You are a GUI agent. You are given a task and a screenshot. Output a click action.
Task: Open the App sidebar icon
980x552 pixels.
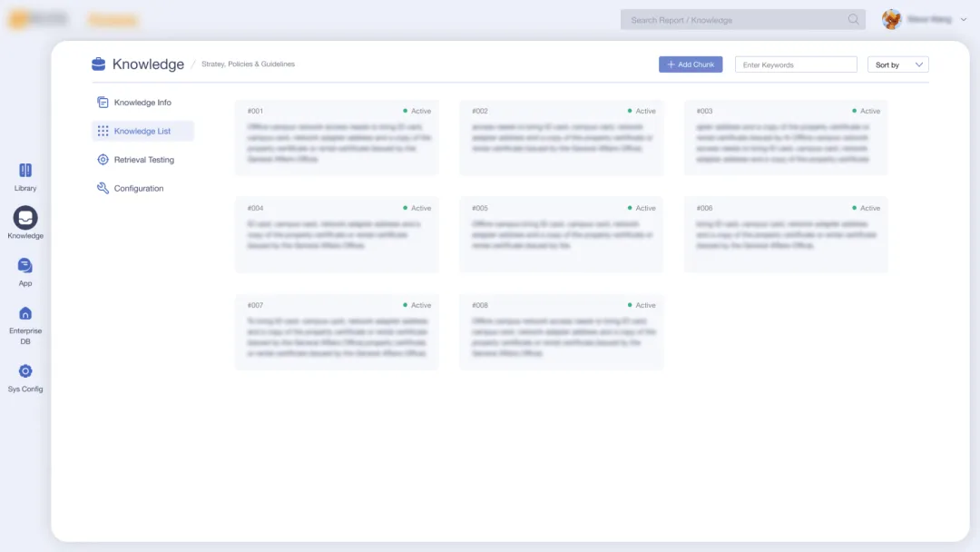[x=25, y=266]
